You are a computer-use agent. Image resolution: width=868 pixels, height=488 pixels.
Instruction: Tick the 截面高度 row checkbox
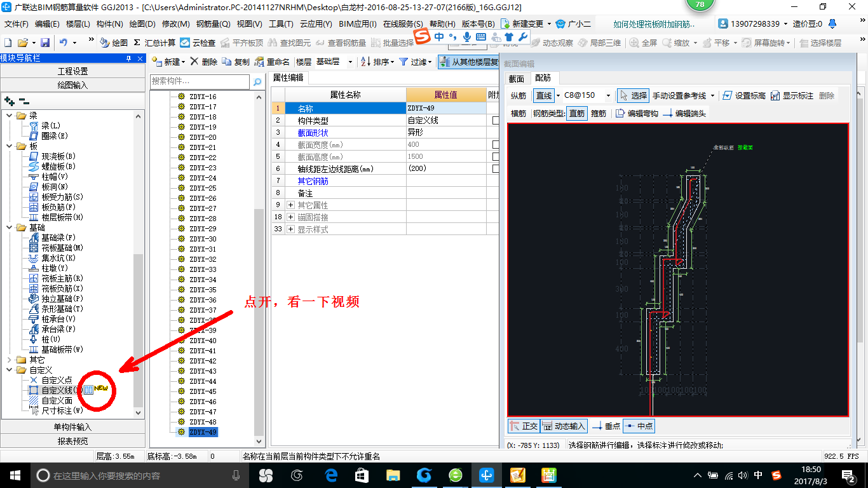[496, 156]
